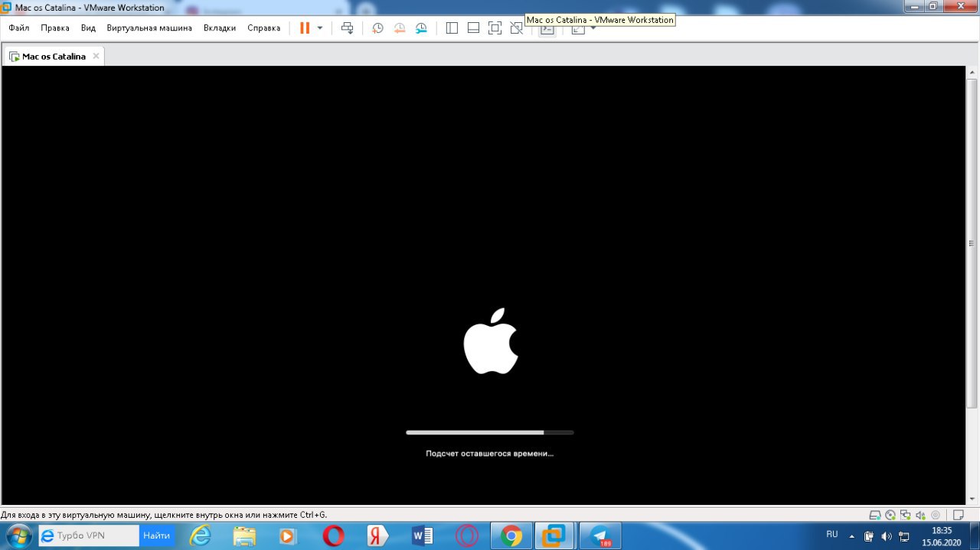The width and height of the screenshot is (980, 550).
Task: Open the power battery tray icon
Action: pos(869,535)
